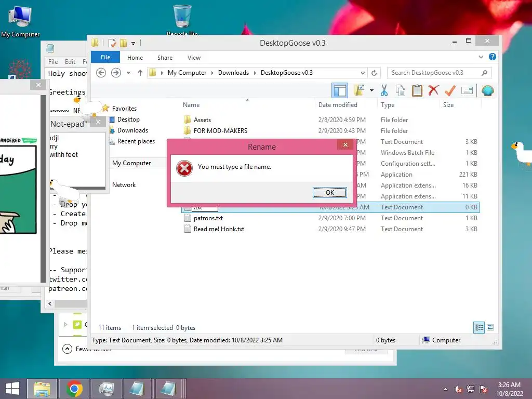Switch to the View ribbon tab
Viewport: 532px width, 399px height.
point(194,58)
